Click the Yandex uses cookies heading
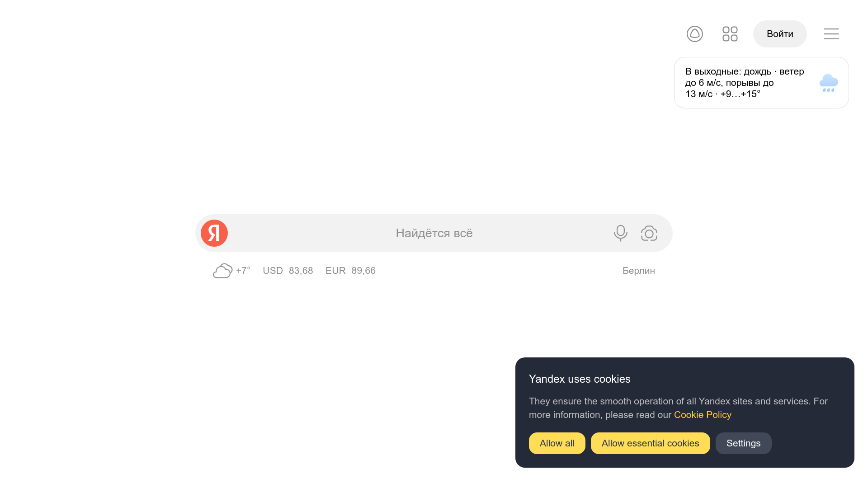The image size is (868, 488). click(x=580, y=379)
